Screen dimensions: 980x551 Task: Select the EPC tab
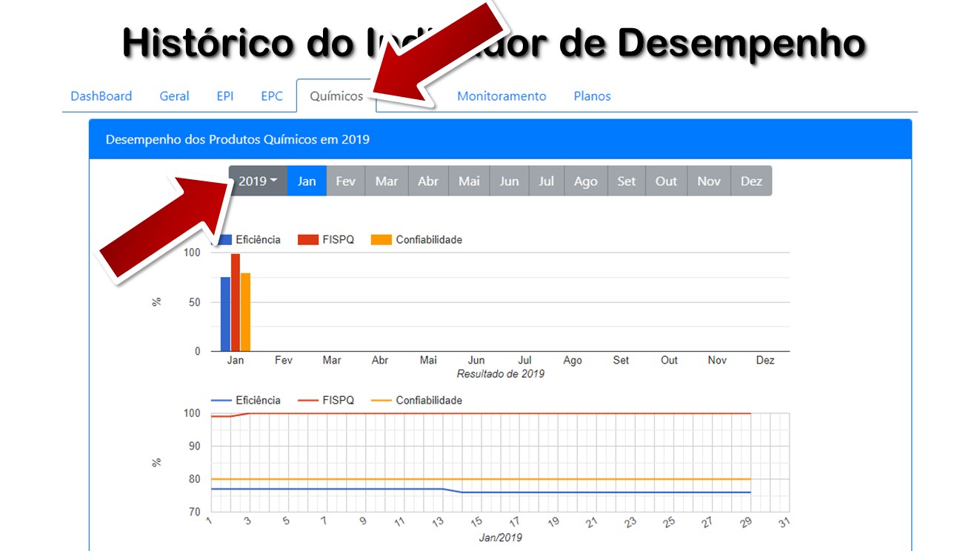tap(272, 96)
